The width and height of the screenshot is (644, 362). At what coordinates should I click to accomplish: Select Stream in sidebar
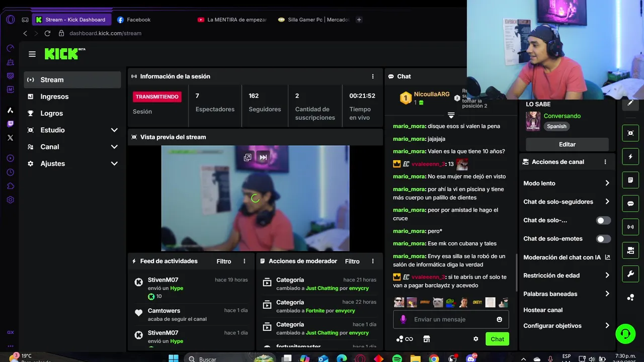(x=72, y=79)
